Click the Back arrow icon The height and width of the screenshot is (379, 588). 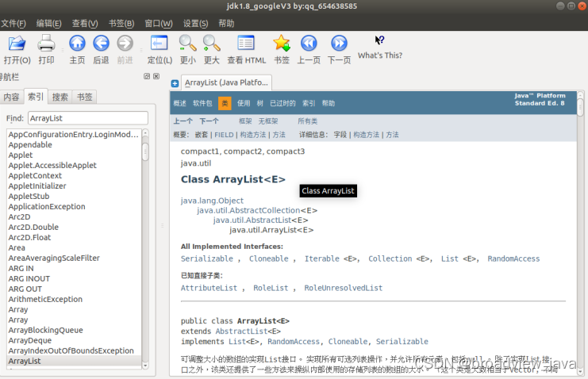click(101, 43)
